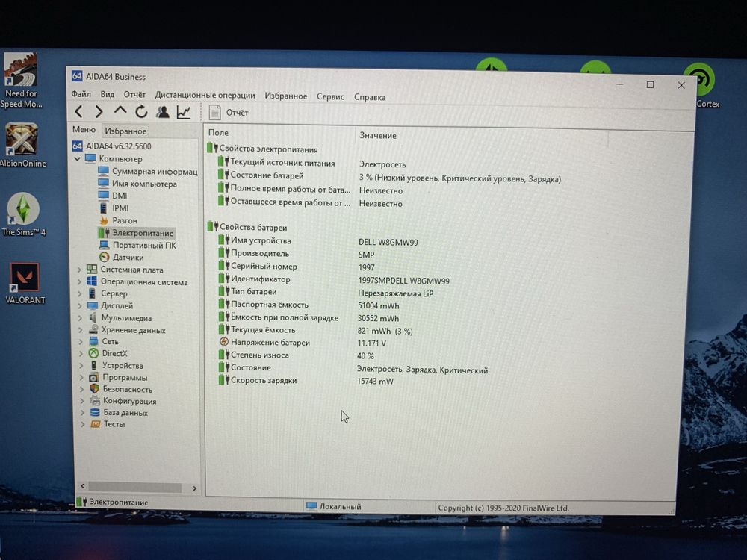Viewport: 747px width, 560px height.
Task: Expand the Мультимедиа node
Action: click(x=81, y=318)
